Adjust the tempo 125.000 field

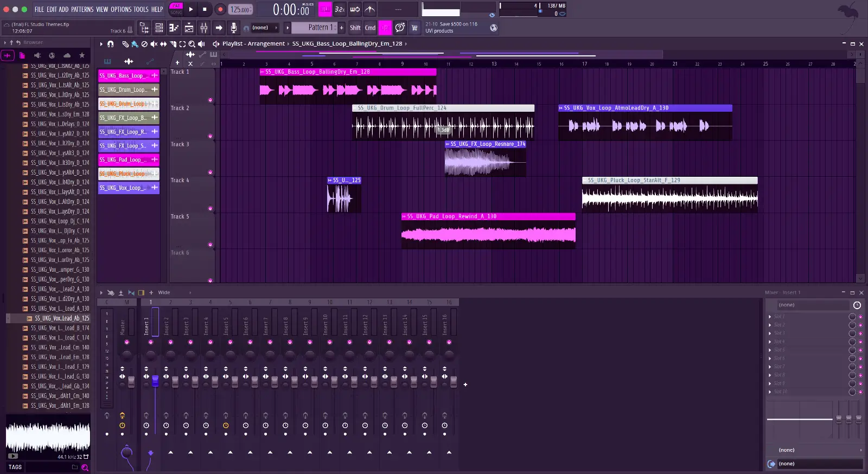click(240, 9)
